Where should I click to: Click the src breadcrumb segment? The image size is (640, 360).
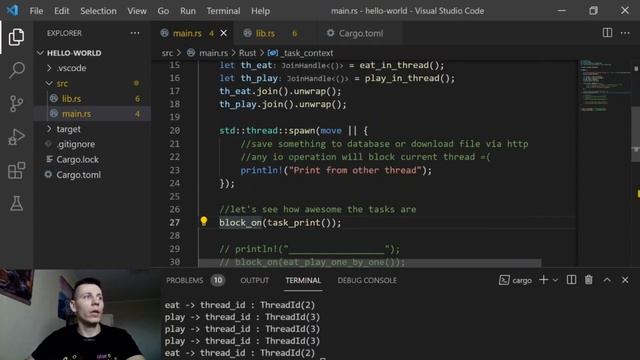click(x=167, y=53)
